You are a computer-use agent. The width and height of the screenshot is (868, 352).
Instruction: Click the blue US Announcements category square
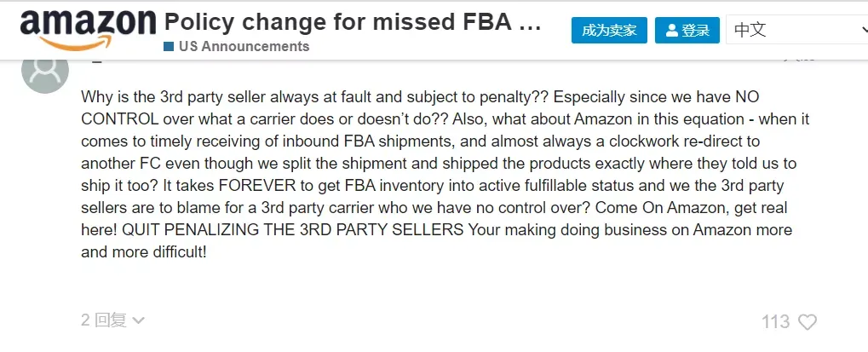tap(169, 47)
